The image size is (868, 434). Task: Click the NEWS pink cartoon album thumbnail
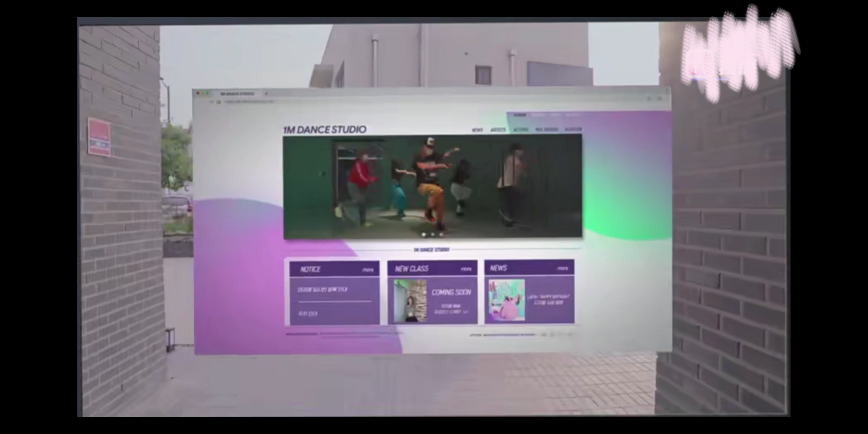point(507,300)
